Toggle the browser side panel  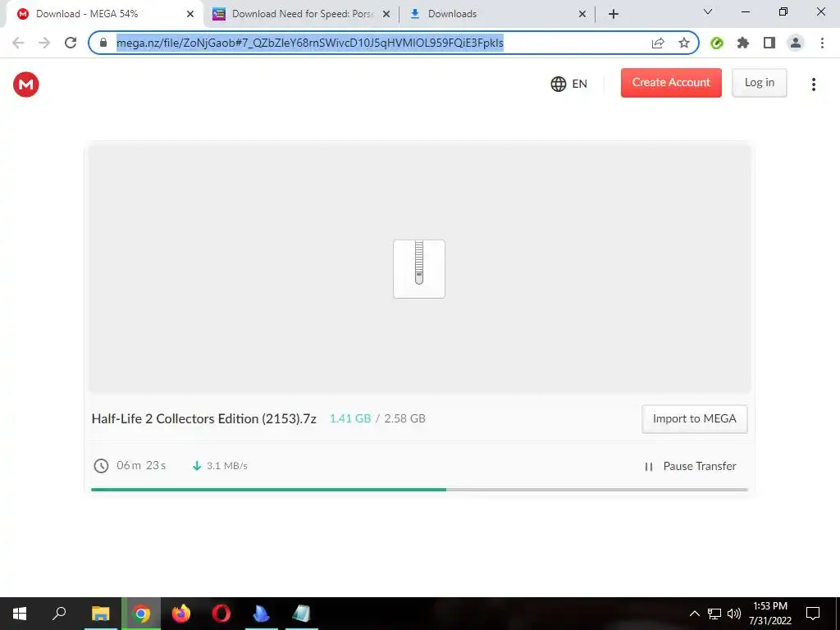click(769, 43)
